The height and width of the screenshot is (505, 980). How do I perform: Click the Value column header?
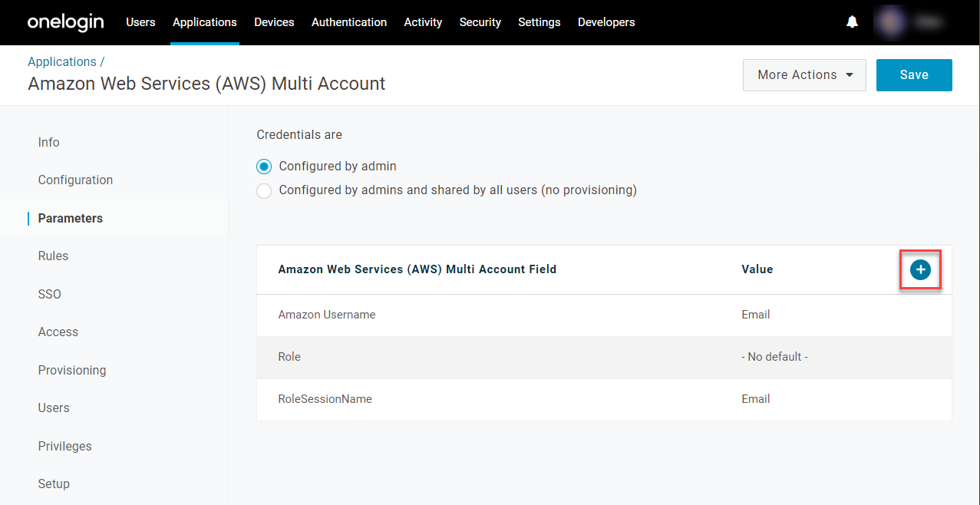pos(757,269)
